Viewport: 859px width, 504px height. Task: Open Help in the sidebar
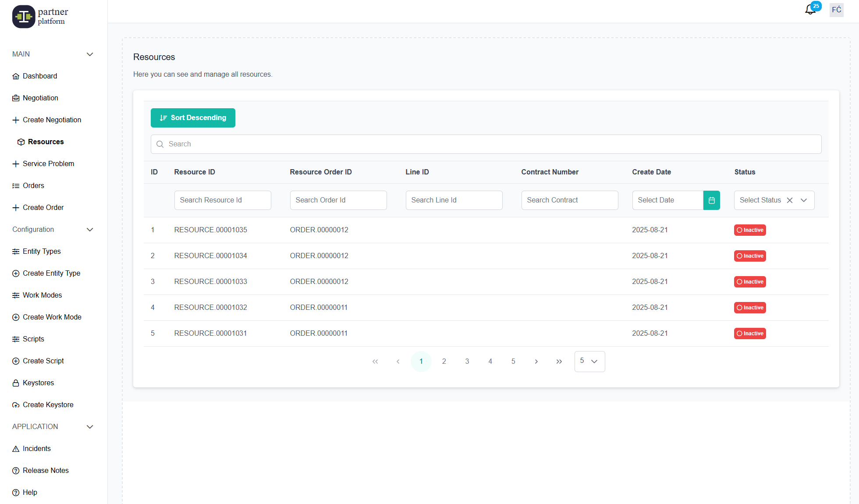(29, 492)
